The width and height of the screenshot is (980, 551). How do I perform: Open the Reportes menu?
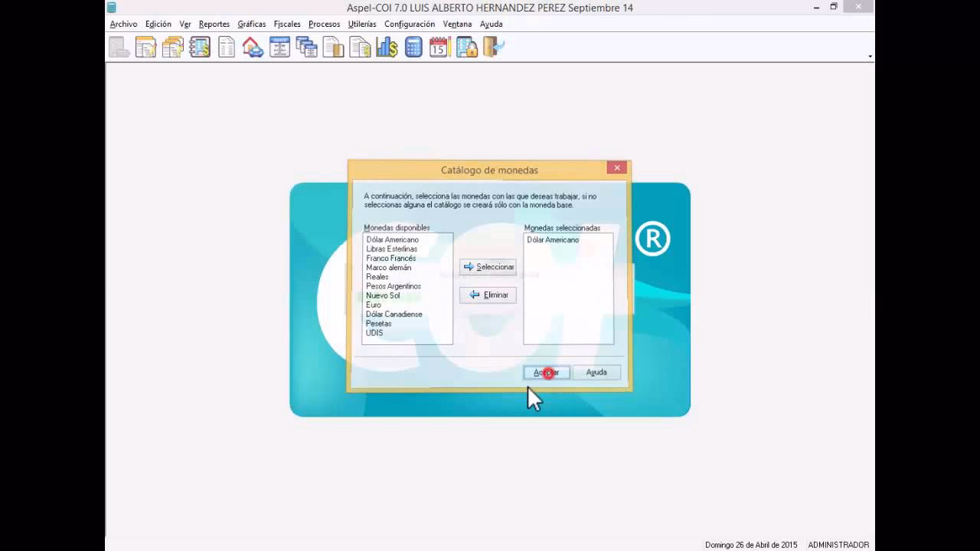click(x=214, y=24)
